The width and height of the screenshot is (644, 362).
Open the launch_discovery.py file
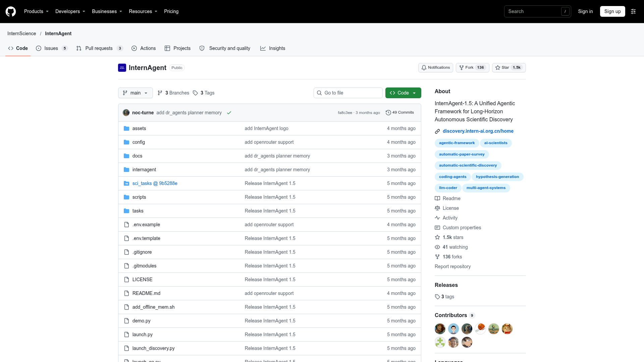click(154, 348)
